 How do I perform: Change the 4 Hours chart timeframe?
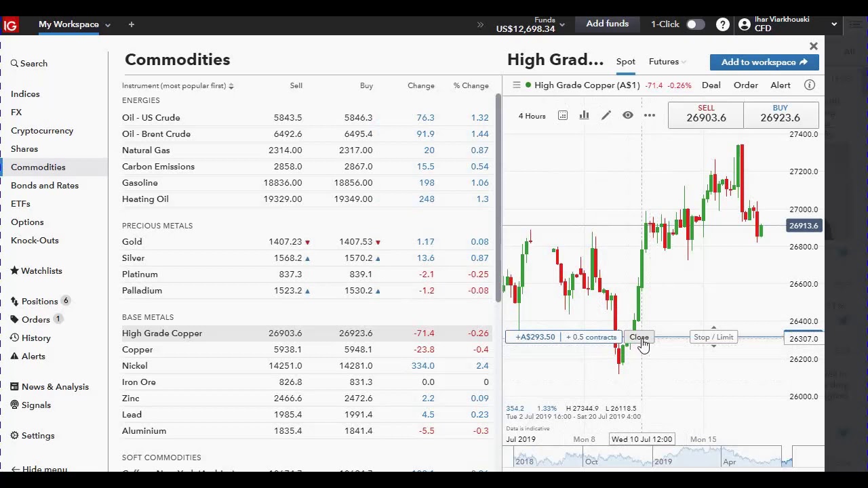532,116
